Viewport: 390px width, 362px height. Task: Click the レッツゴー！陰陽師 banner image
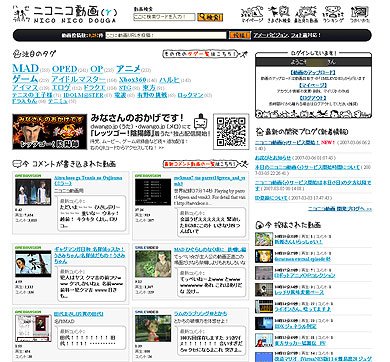coord(50,132)
